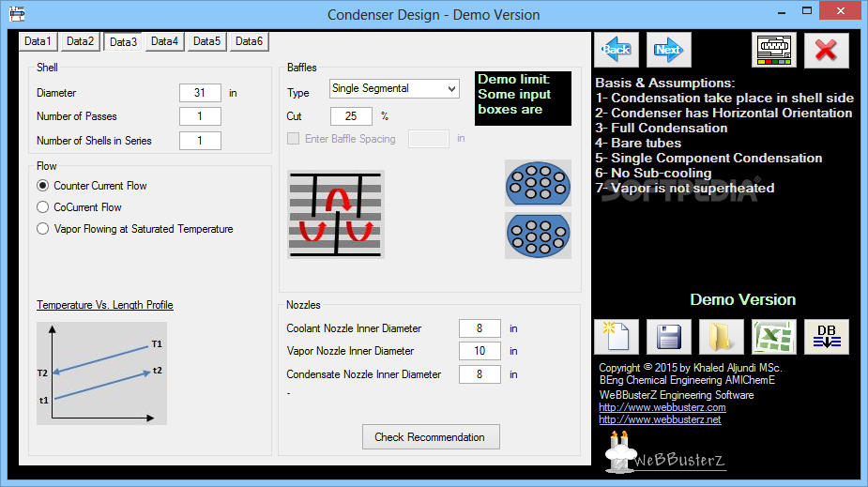
Task: Click the Basis & Assumptions heading
Action: point(664,83)
